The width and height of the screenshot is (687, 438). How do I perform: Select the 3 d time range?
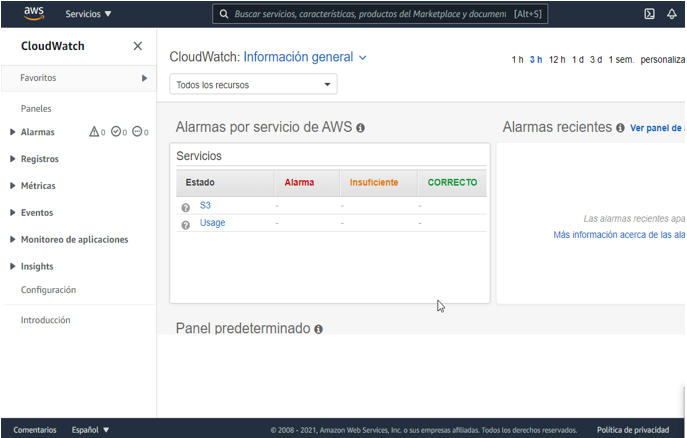point(596,60)
